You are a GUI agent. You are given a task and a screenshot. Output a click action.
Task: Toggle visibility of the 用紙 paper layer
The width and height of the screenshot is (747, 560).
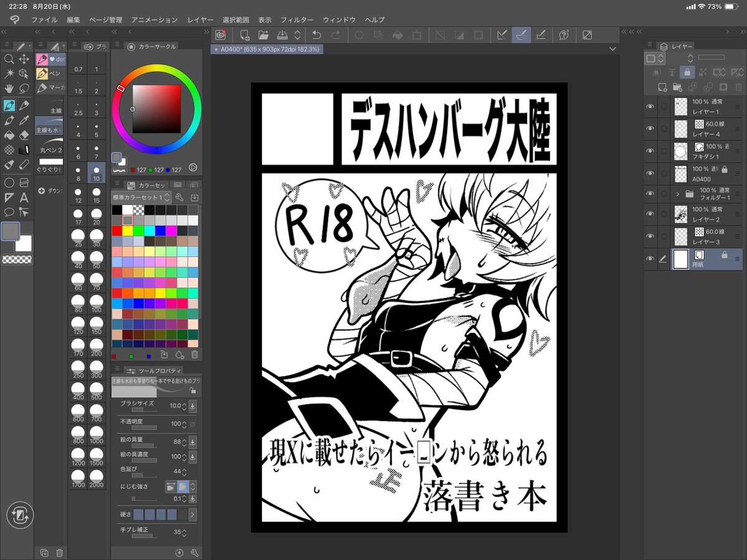point(650,259)
